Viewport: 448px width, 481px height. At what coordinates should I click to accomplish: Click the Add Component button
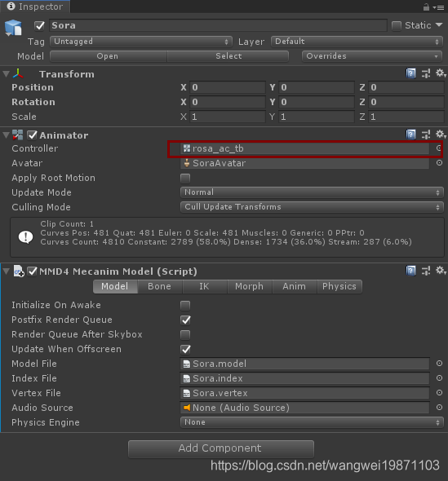tap(221, 448)
